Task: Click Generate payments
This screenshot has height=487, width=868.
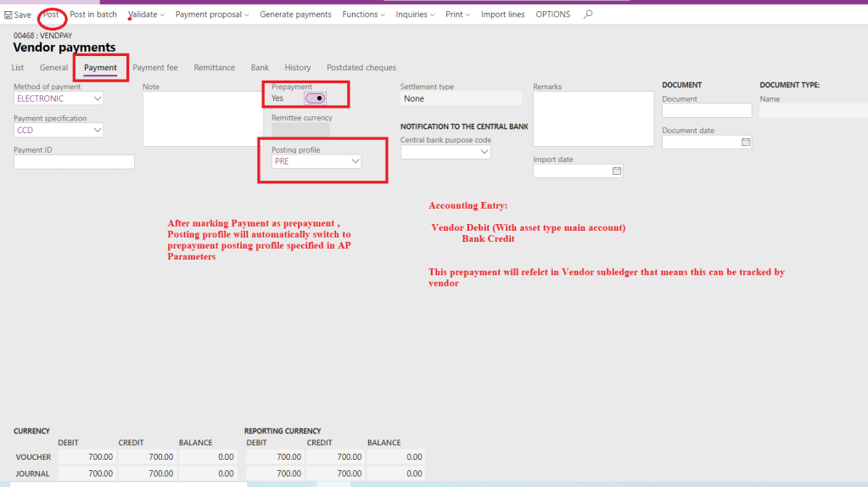Action: [295, 14]
